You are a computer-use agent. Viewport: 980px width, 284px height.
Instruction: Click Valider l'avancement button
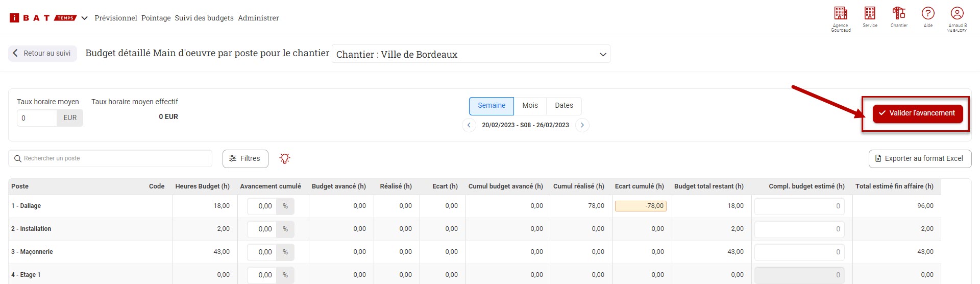917,113
